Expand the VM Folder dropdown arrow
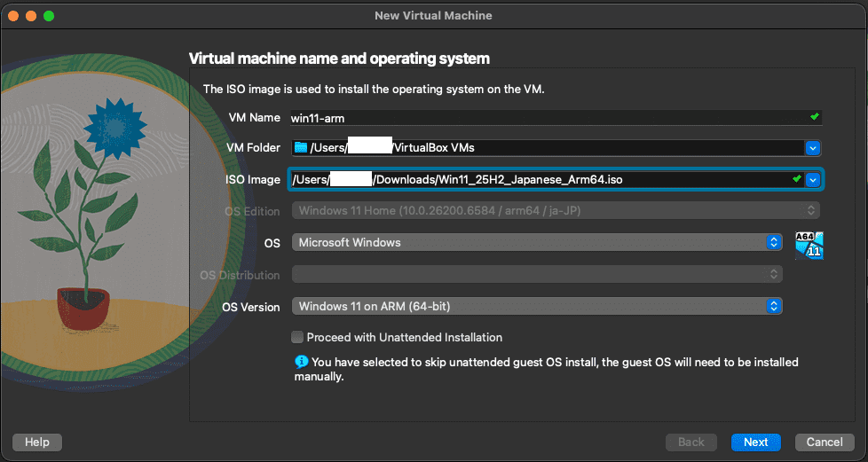 [812, 148]
